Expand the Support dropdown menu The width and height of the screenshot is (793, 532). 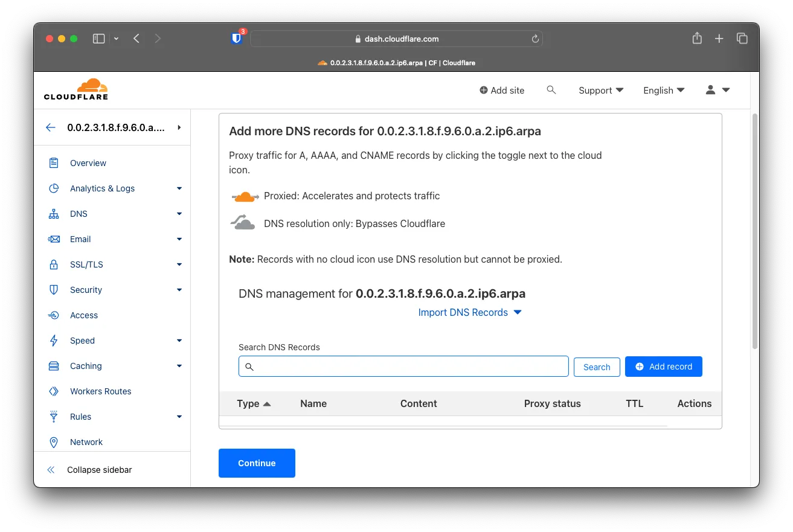(600, 90)
